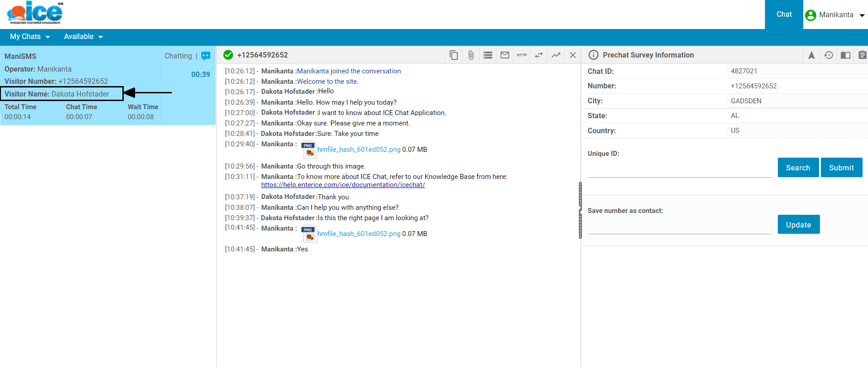Open the help.enterice.com documentation link
Image resolution: width=868 pixels, height=367 pixels.
click(x=343, y=185)
